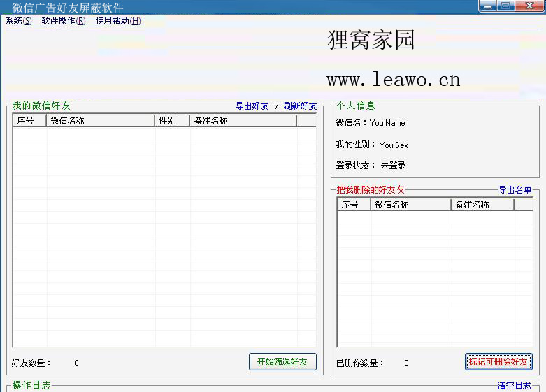This screenshot has height=392, width=546.
Task: Click the 微信名：You Name text
Action: point(371,123)
